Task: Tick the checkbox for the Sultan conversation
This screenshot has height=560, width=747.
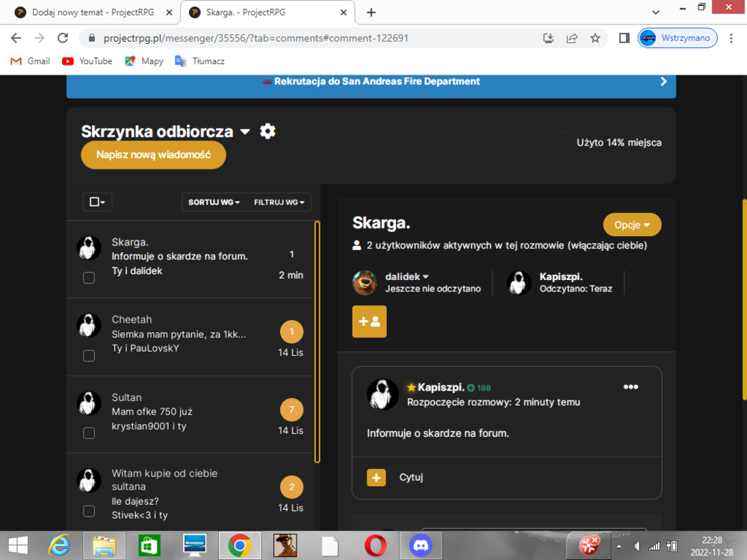Action: [x=89, y=433]
